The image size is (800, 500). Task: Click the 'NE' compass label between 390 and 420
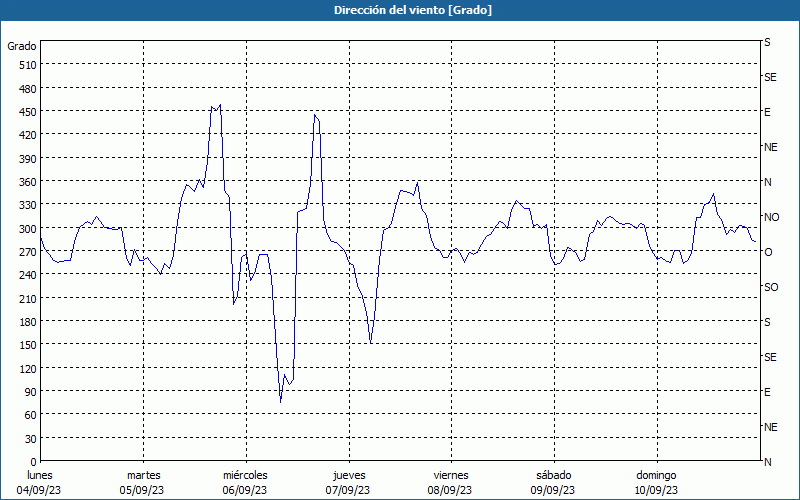coord(771,147)
